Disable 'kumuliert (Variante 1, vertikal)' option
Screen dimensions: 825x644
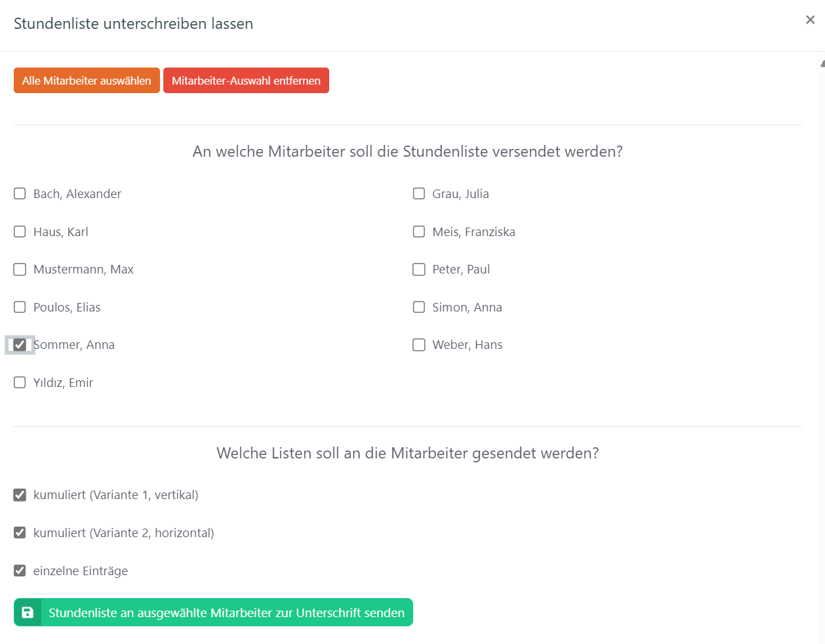tap(20, 495)
